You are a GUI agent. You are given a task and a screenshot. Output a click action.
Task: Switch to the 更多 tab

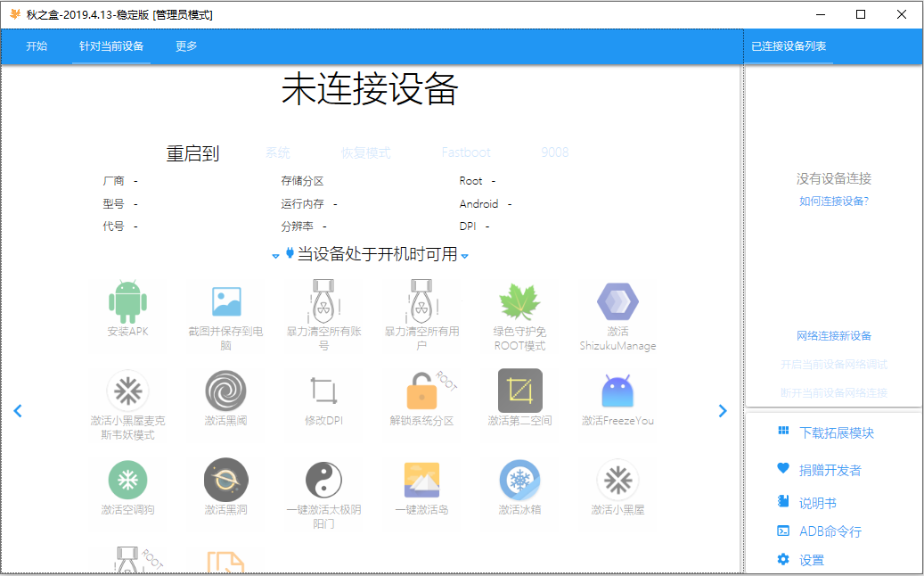[x=186, y=46]
